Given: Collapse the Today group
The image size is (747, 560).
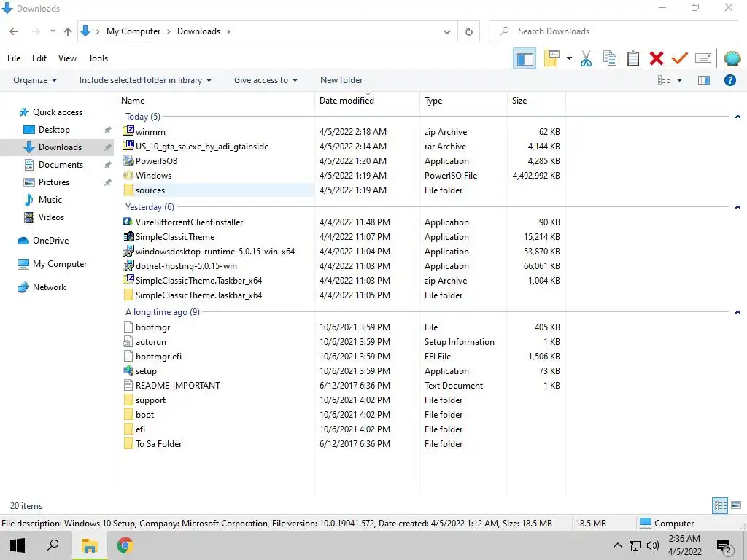Looking at the screenshot, I should (x=738, y=117).
